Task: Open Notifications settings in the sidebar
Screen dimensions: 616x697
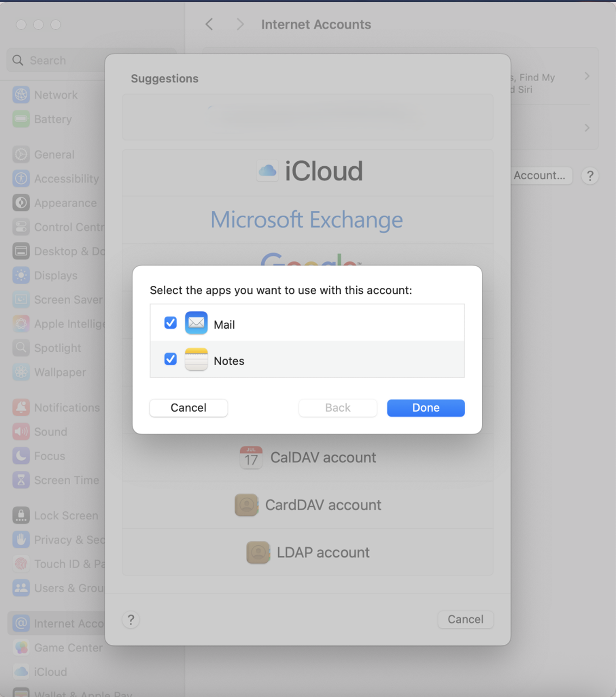Action: pyautogui.click(x=56, y=407)
